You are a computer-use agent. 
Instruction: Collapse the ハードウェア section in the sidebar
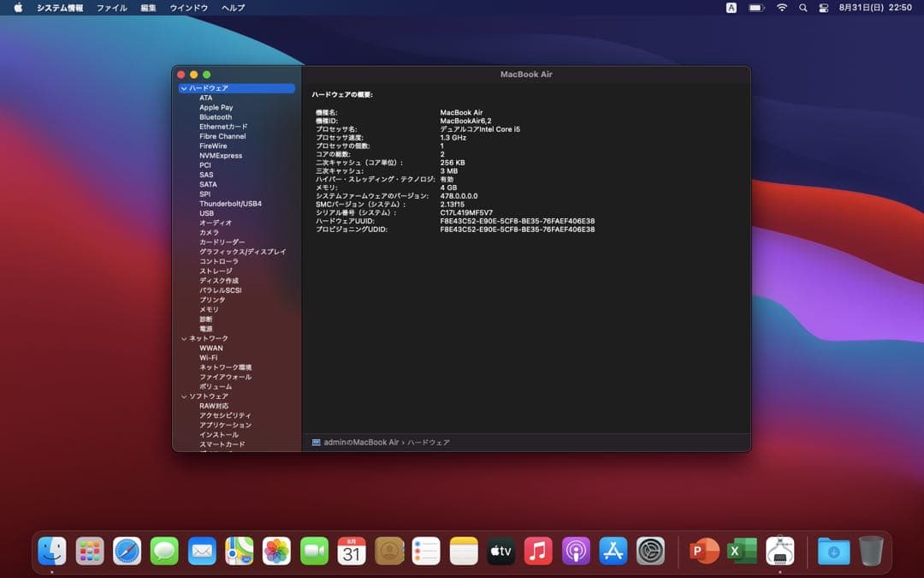pos(183,88)
